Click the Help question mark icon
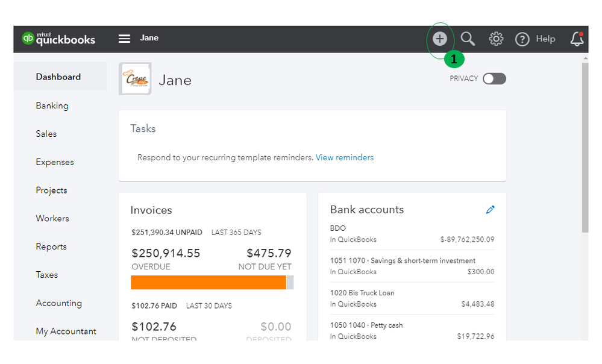Viewport: 602px width, 364px height. pyautogui.click(x=522, y=39)
